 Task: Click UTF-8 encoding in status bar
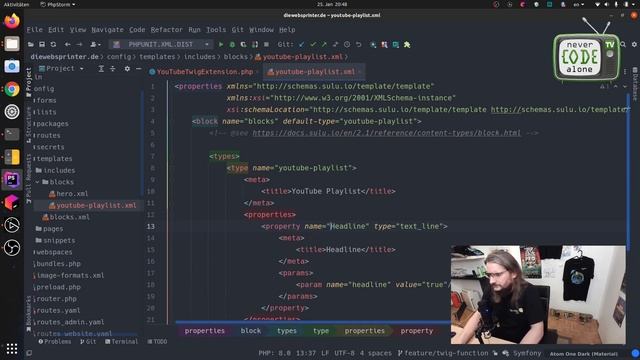tap(344, 353)
